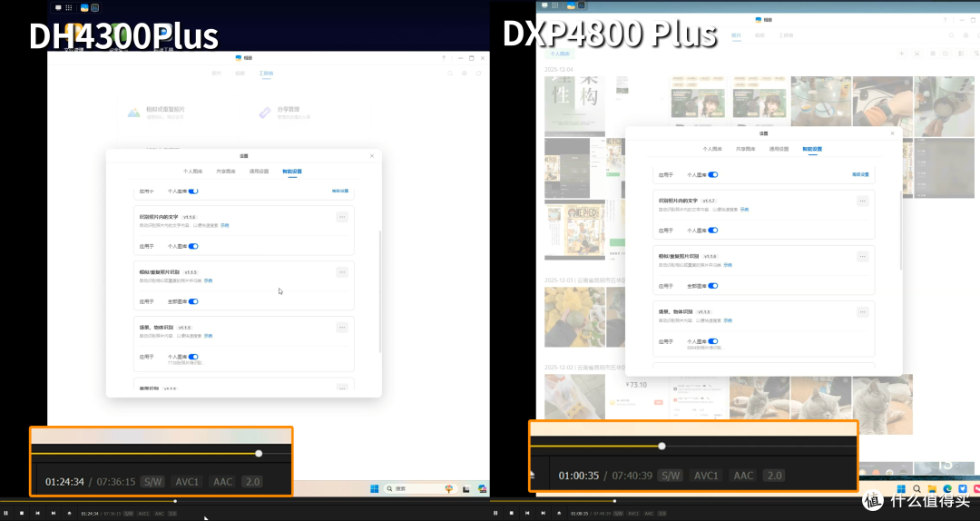980x521 pixels.
Task: Open Edge browser from DXP4800 Plus taskbar
Action: [x=947, y=488]
